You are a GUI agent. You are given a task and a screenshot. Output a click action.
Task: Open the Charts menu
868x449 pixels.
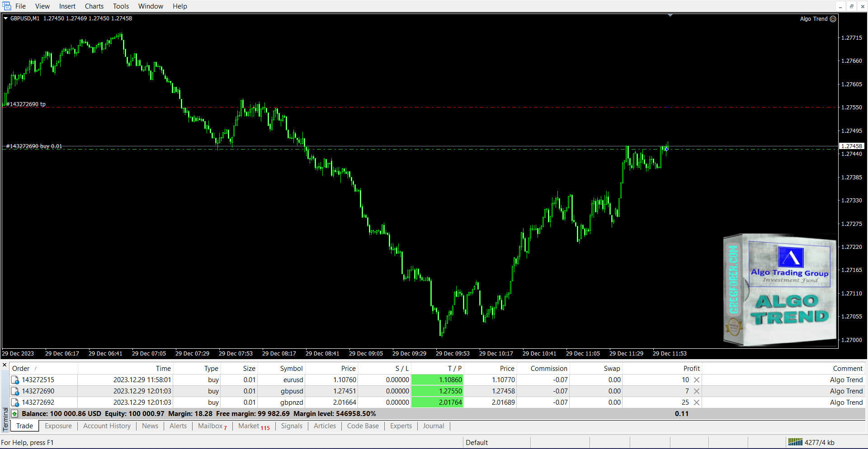click(x=94, y=6)
